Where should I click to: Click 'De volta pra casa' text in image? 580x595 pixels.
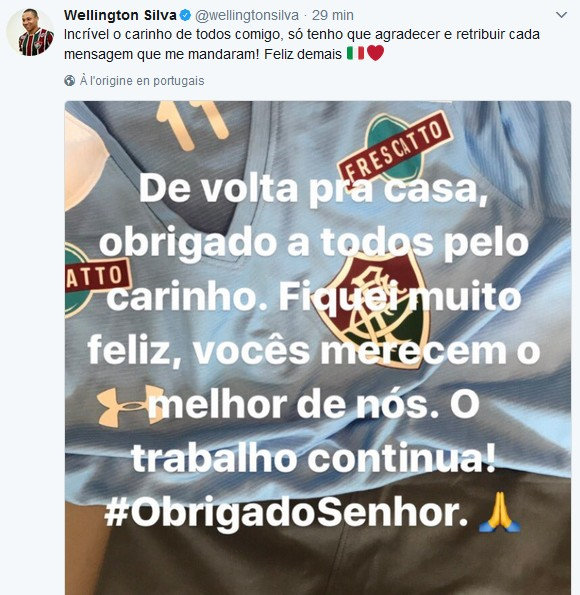click(314, 189)
